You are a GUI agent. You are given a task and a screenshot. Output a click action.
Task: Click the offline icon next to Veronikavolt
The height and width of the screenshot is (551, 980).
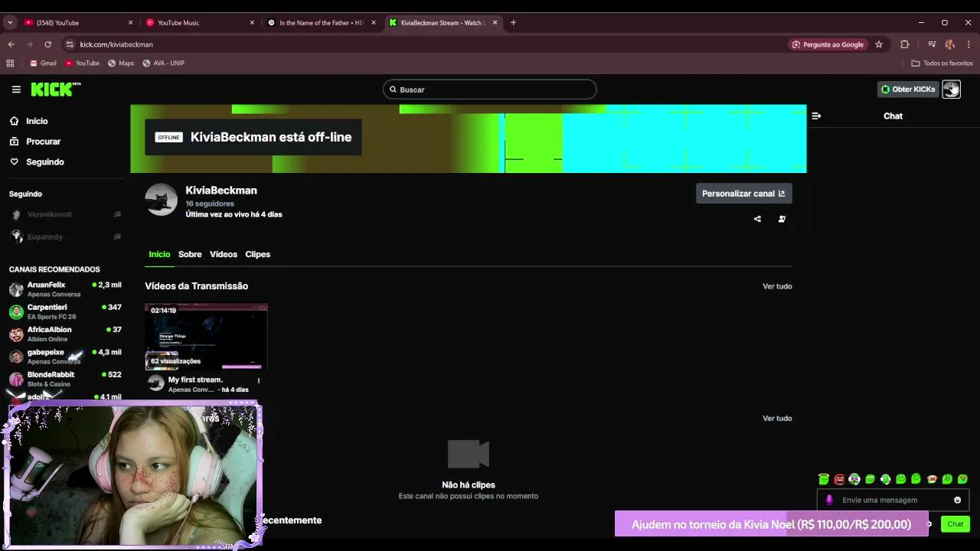[x=117, y=214]
